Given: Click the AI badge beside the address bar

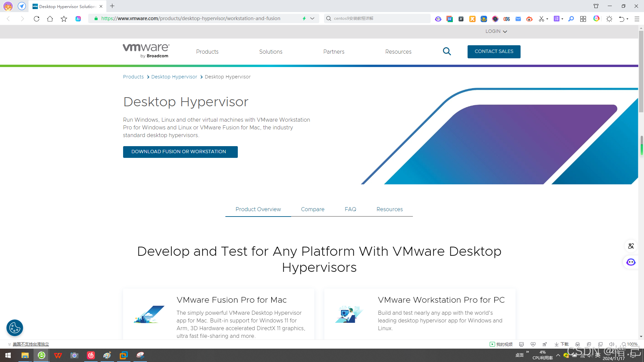Looking at the screenshot, I should pyautogui.click(x=78, y=19).
